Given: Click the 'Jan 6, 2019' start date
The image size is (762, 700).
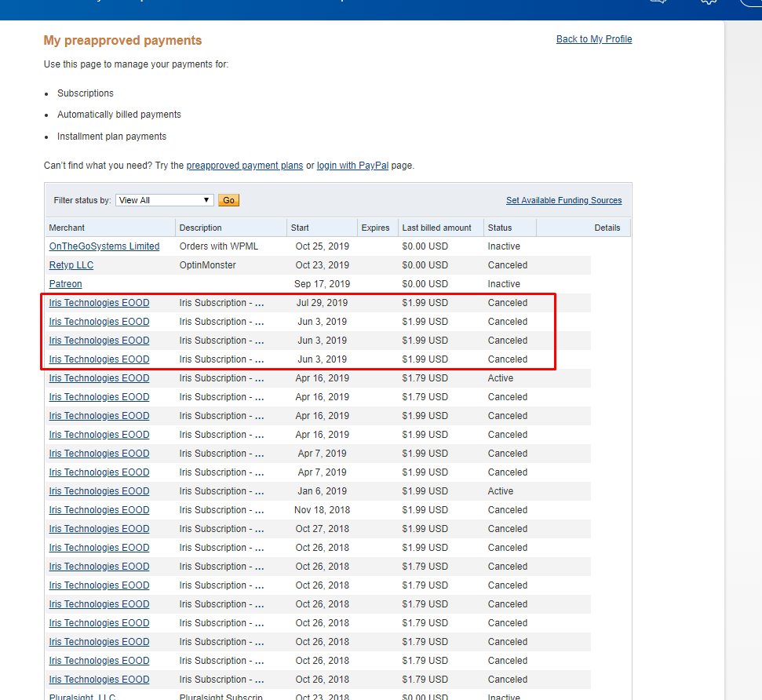Looking at the screenshot, I should pyautogui.click(x=323, y=491).
